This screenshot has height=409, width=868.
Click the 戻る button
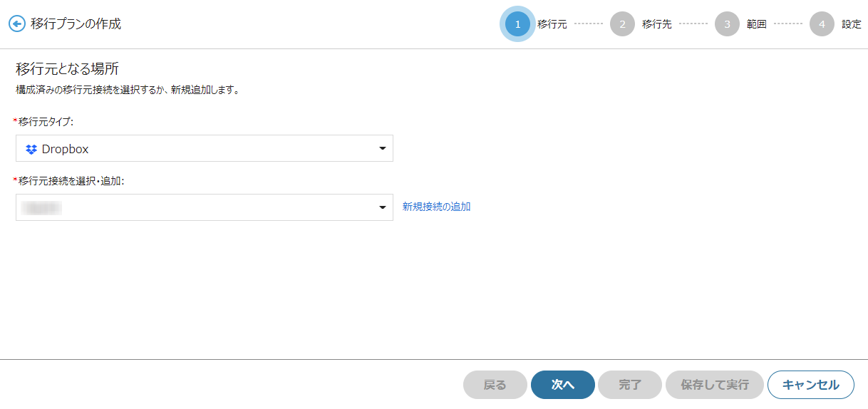tap(495, 385)
